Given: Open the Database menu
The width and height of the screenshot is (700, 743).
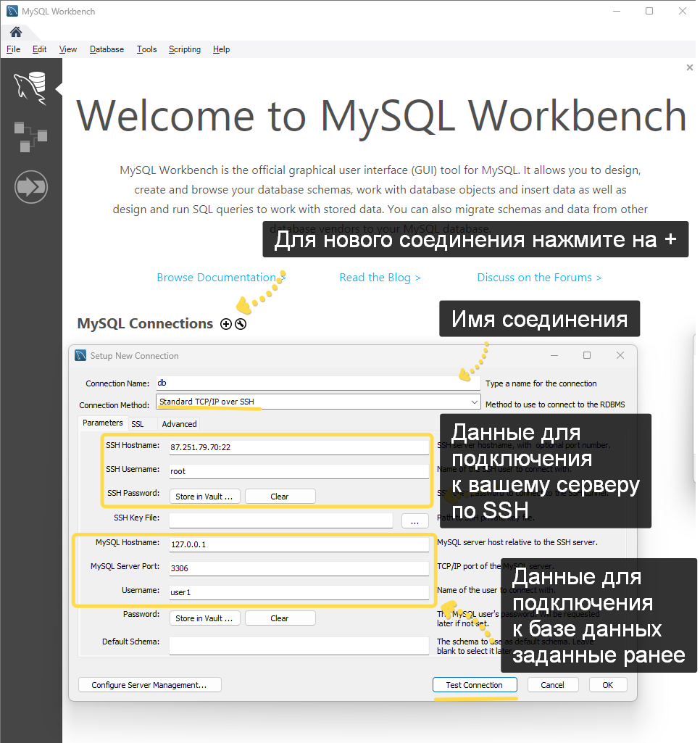Looking at the screenshot, I should 107,49.
